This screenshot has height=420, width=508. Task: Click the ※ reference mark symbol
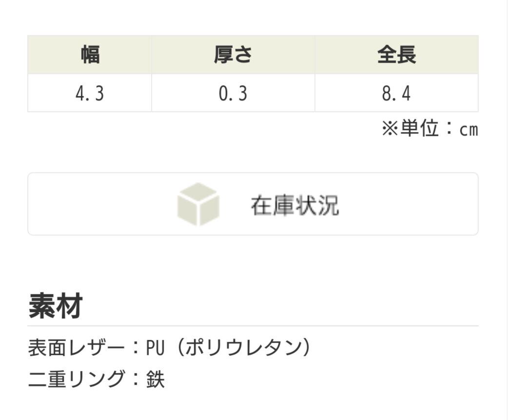(390, 129)
